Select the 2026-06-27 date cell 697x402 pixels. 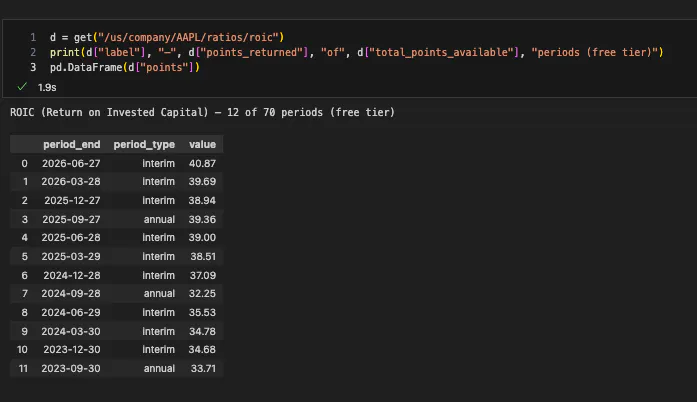tap(71, 164)
